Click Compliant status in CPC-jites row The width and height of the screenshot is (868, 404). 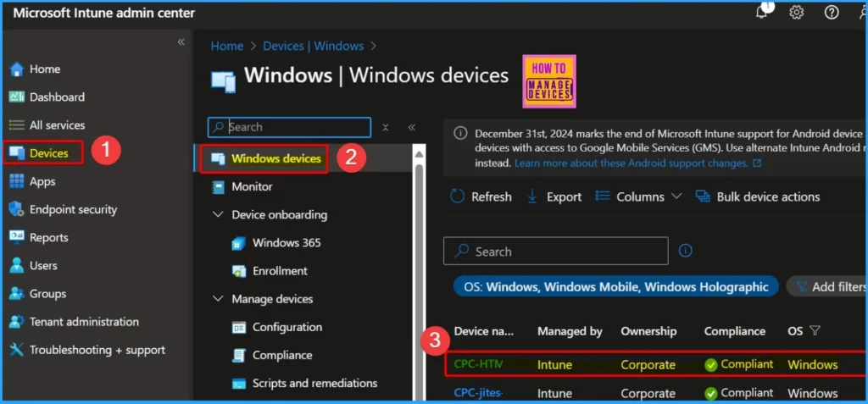tap(739, 393)
